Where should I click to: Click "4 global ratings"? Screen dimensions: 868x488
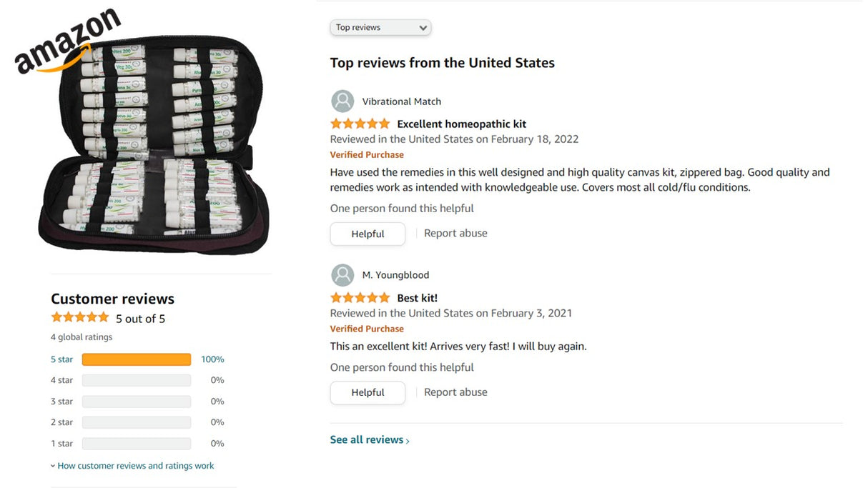(x=81, y=337)
